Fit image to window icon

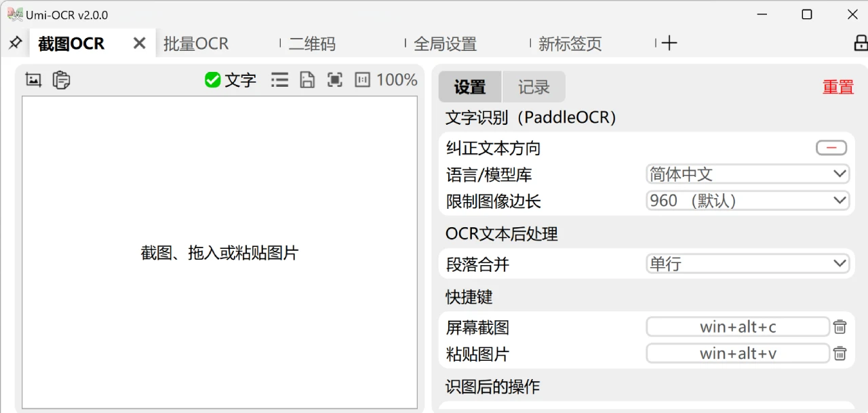(x=335, y=80)
